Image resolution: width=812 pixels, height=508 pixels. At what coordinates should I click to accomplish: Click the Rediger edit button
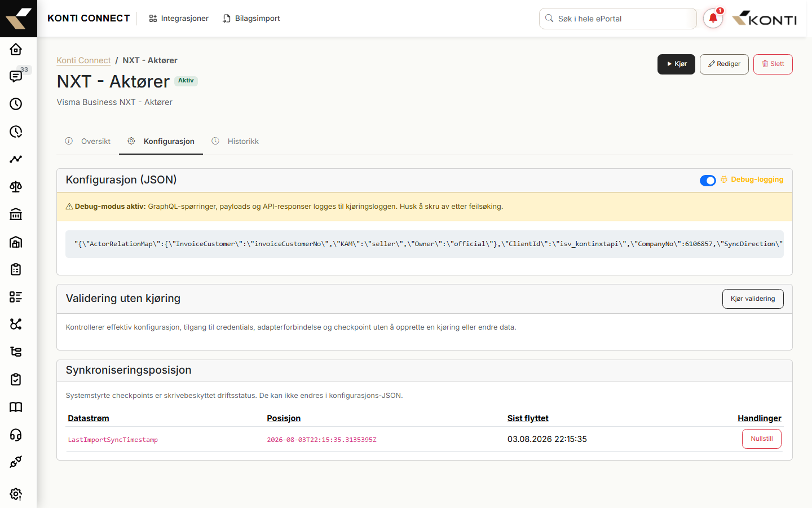click(724, 64)
